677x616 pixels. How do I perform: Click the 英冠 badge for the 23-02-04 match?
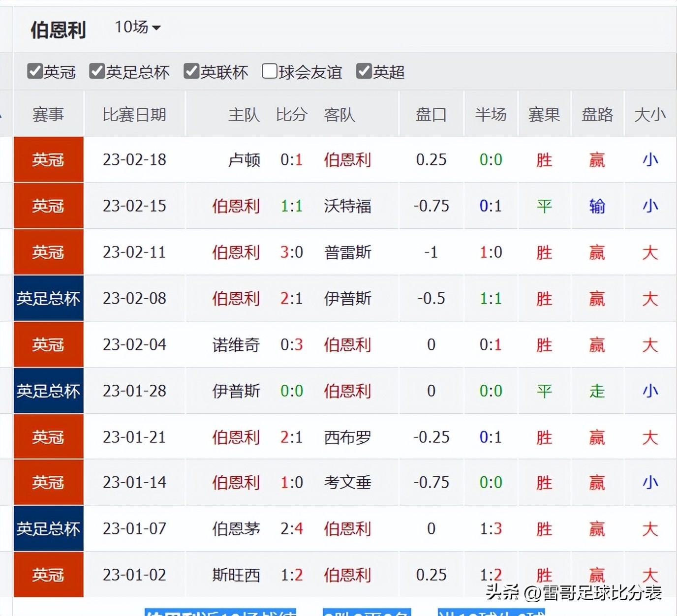(x=48, y=344)
